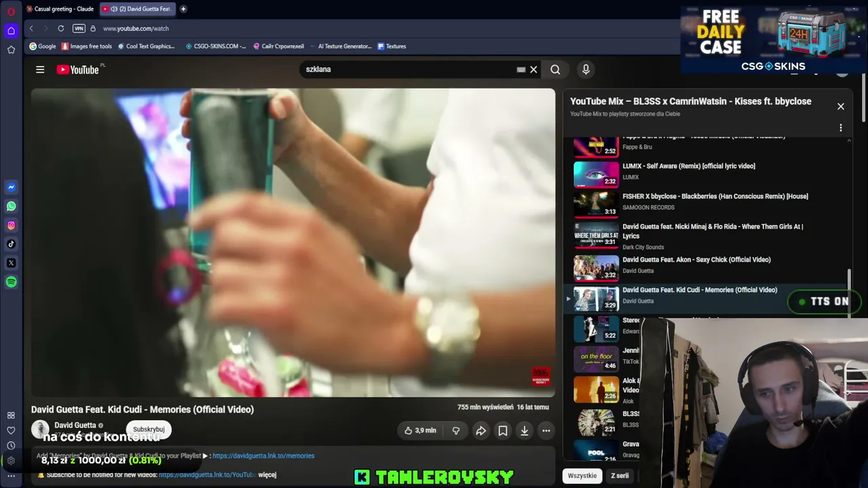The width and height of the screenshot is (868, 488).
Task: Open the YouTube guide hamburger menu
Action: 40,69
